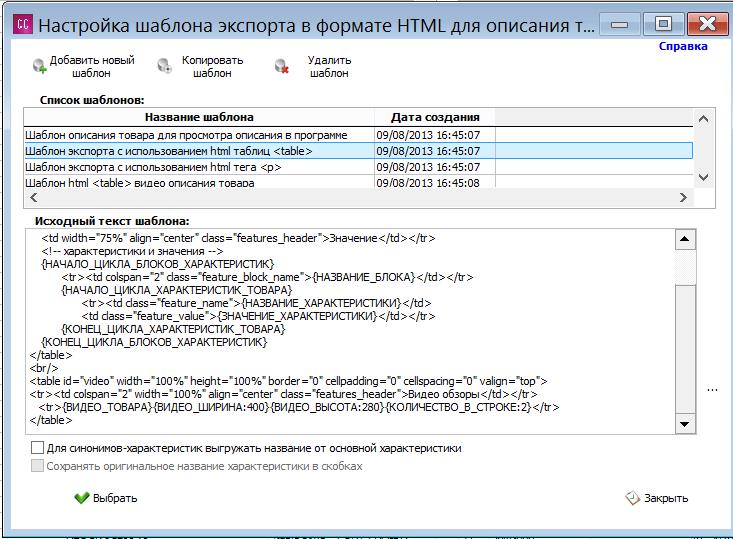733x539 pixels.
Task: Click the {КОНЕЦ_ЦИКЛА_ХАРАКТЕРИСТИК_ТОВАРА} line
Action: point(173,329)
